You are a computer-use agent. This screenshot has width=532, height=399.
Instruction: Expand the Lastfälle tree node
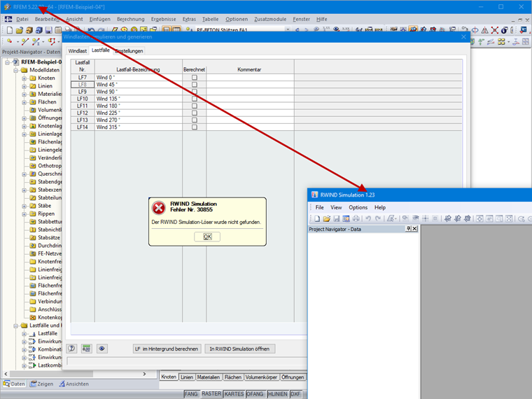[24, 334]
